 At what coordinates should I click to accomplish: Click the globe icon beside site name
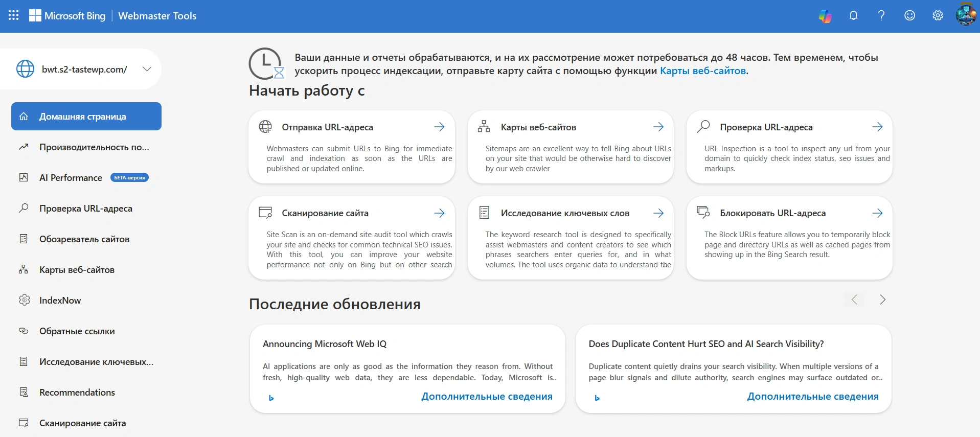(25, 68)
